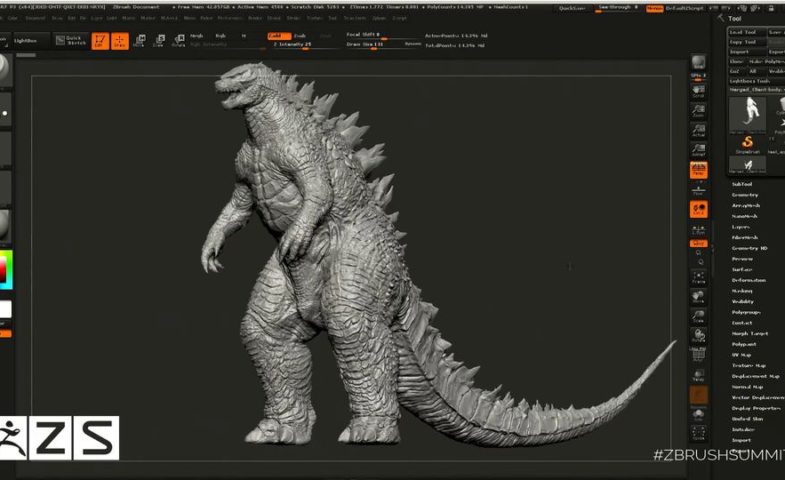Image resolution: width=785 pixels, height=480 pixels.
Task: Click the Frame mesh icon
Action: coord(698,277)
